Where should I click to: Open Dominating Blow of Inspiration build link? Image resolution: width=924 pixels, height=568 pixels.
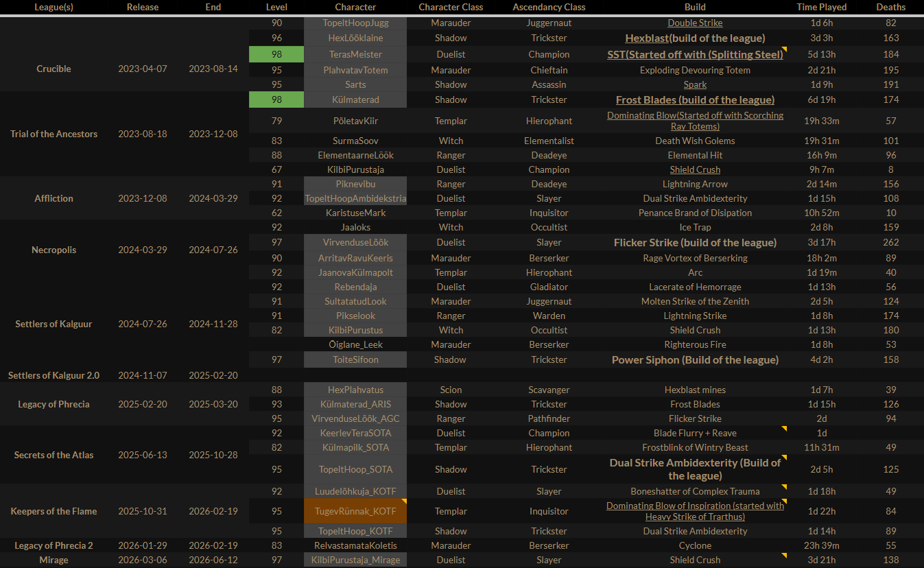click(x=695, y=511)
